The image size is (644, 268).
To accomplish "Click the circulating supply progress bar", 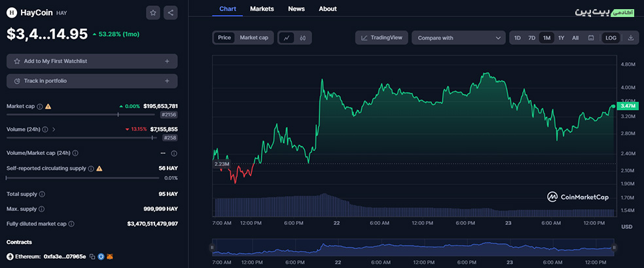I will 82,178.
